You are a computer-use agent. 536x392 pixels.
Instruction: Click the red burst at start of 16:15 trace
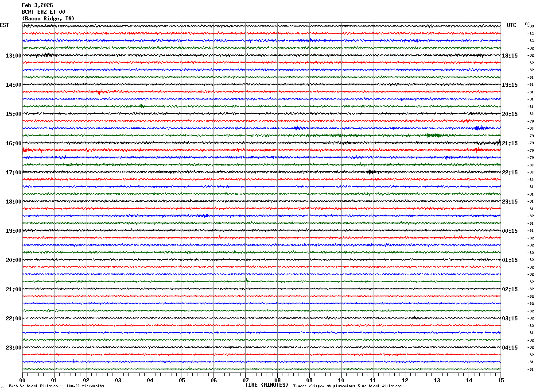(x=26, y=150)
